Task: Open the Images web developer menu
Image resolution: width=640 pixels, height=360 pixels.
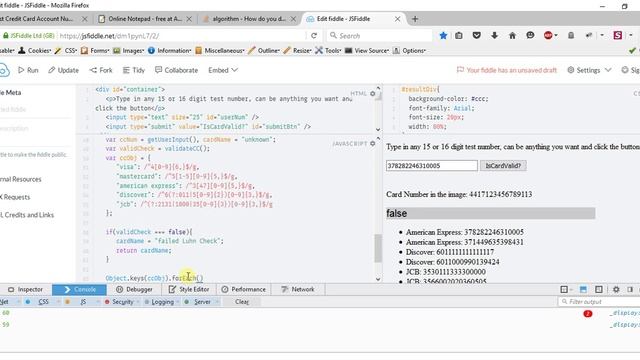Action: coord(129,51)
